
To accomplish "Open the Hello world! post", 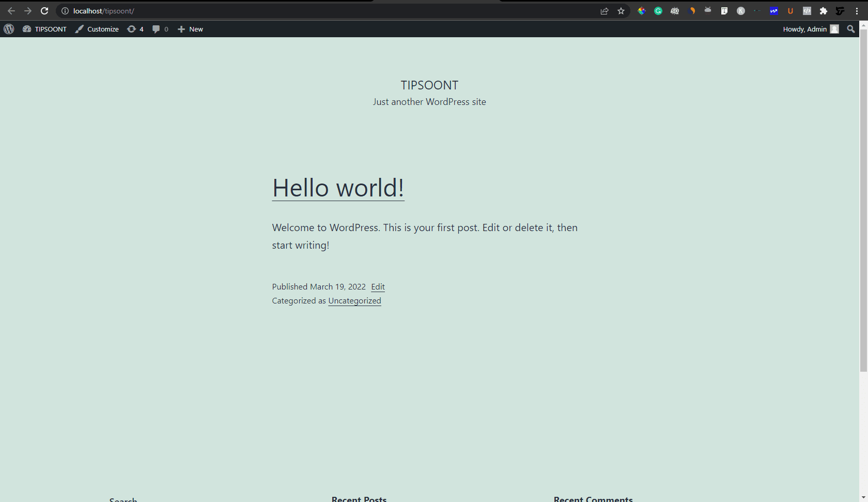I will (338, 188).
